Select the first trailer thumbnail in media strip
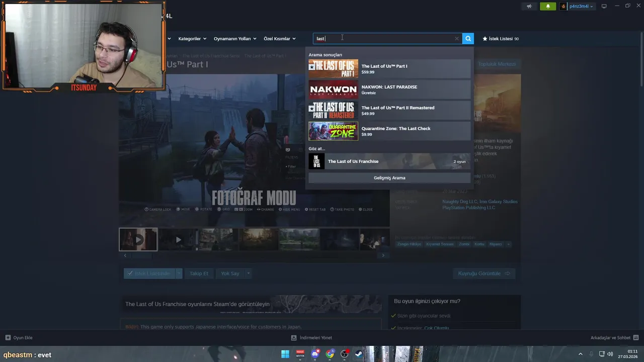Image resolution: width=644 pixels, height=362 pixels. 138,239
